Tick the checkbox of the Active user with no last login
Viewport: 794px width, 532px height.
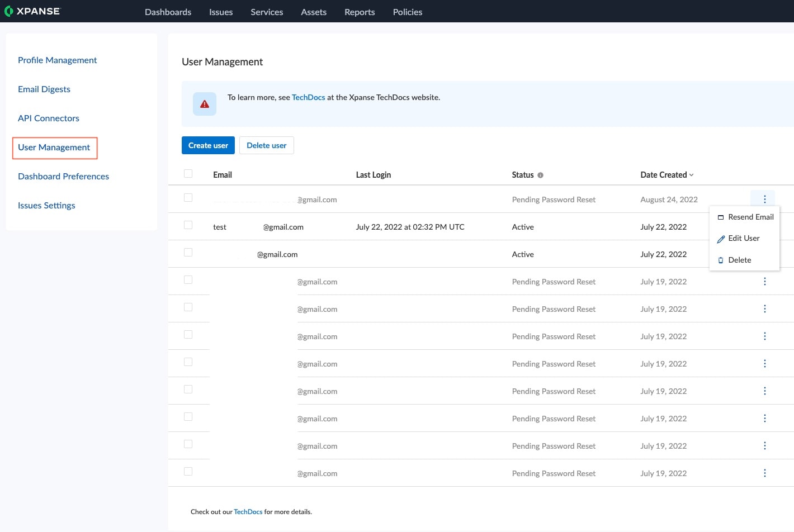(x=188, y=253)
